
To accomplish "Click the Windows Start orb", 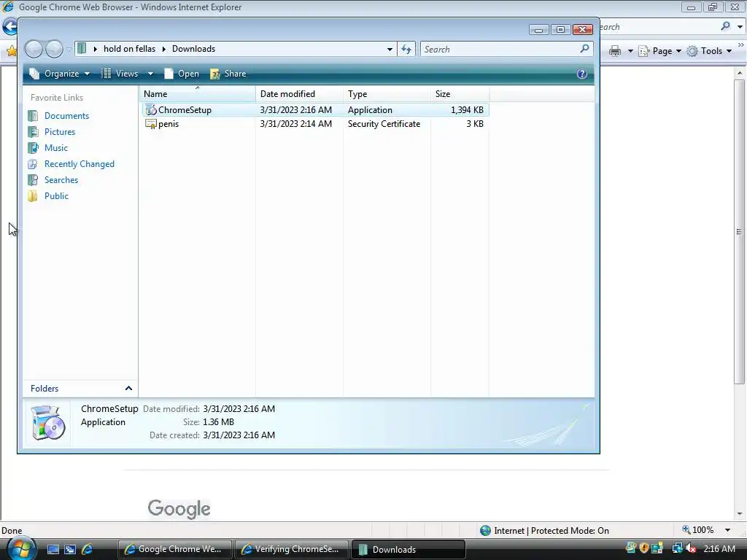I will (21, 549).
